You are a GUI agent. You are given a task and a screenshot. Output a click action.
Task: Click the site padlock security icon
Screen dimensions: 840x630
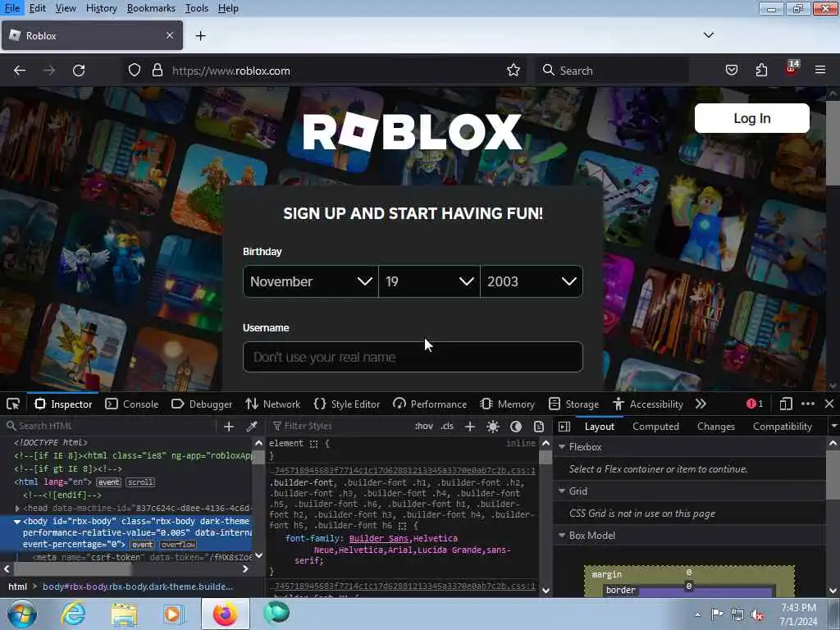[157, 71]
